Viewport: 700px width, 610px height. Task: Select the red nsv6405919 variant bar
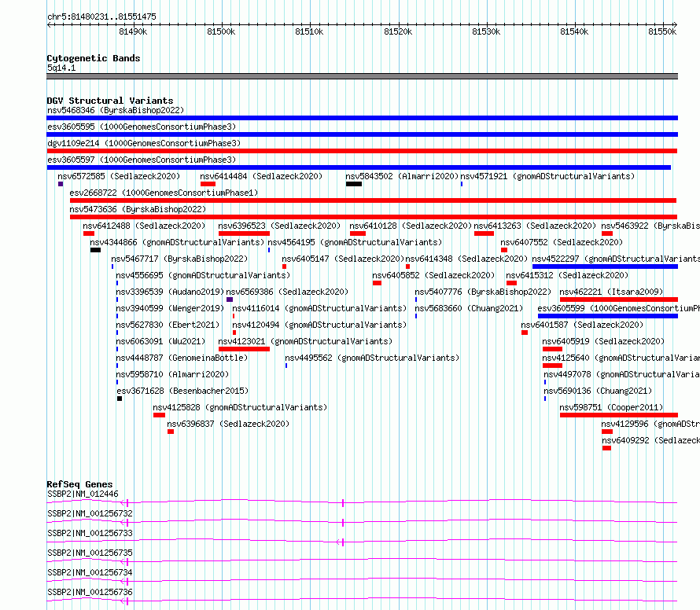coord(552,349)
